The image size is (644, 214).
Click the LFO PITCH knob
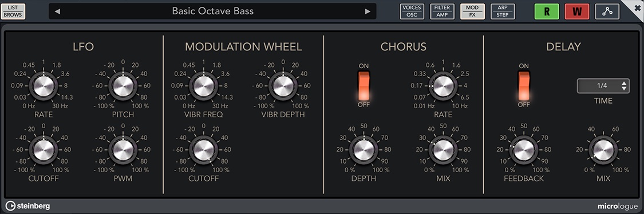point(123,86)
